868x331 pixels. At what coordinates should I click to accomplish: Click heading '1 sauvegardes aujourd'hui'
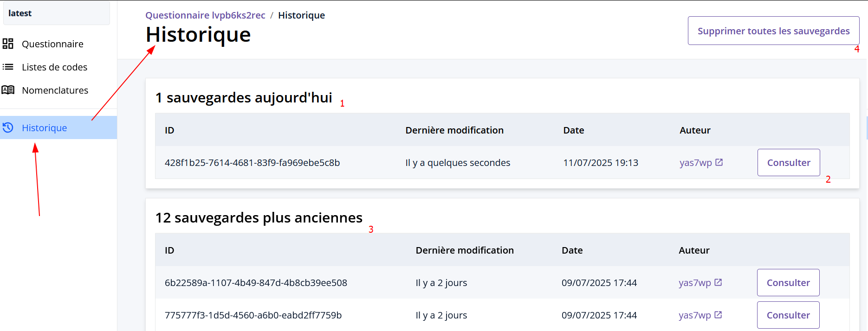tap(244, 98)
